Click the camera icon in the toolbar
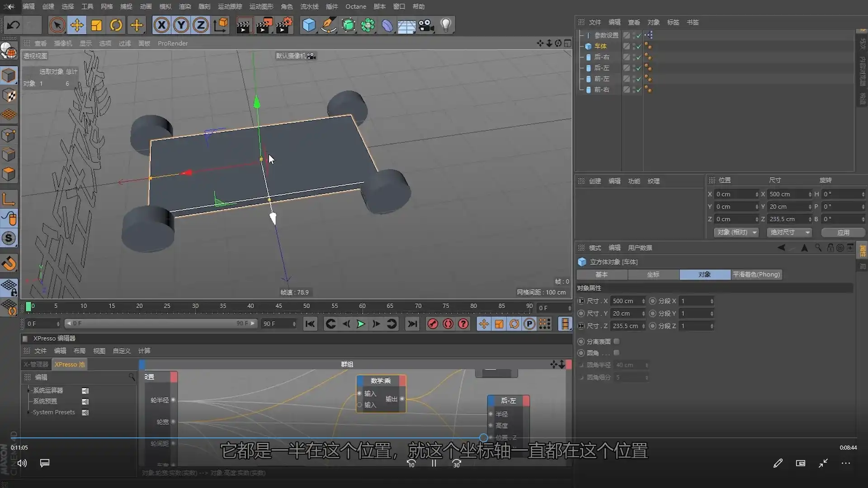Image resolution: width=868 pixels, height=488 pixels. (x=425, y=25)
